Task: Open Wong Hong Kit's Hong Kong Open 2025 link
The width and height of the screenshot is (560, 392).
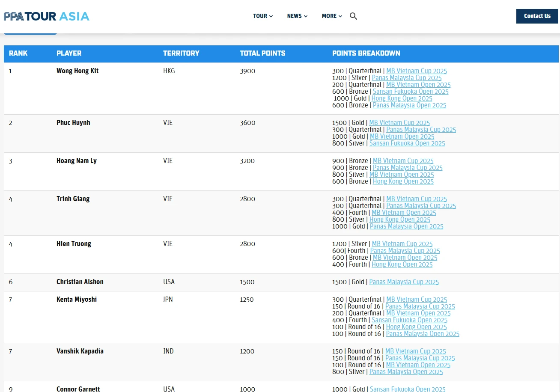Action: (x=402, y=98)
